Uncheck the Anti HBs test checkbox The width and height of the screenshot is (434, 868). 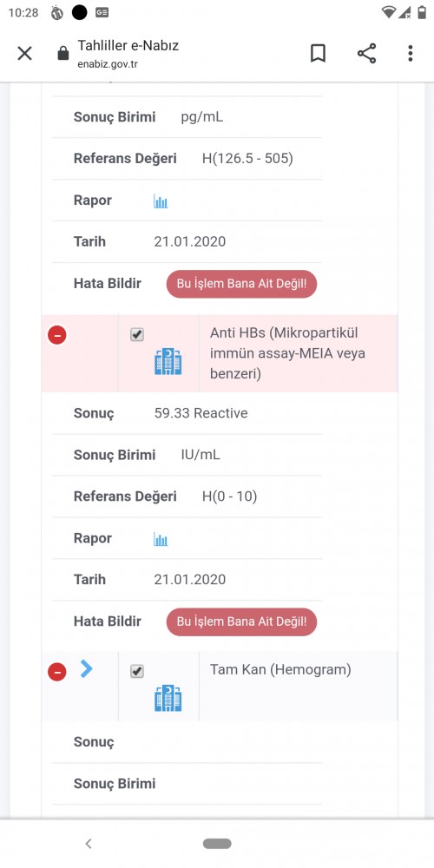[137, 334]
